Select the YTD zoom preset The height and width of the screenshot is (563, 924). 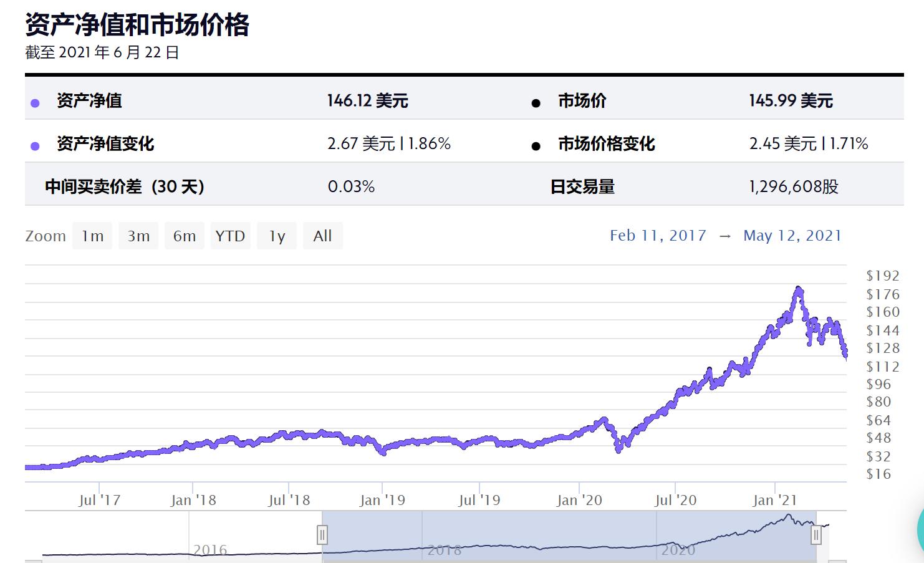click(x=230, y=235)
